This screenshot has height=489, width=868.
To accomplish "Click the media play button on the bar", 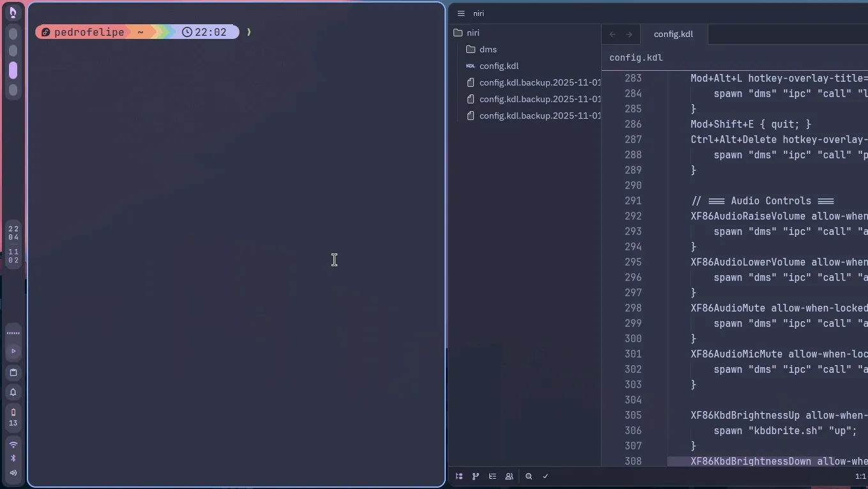I will tap(13, 351).
